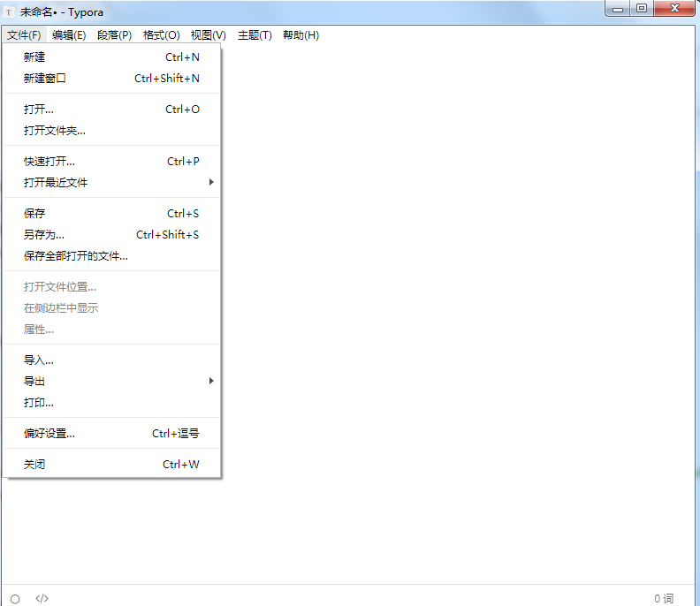Close the Typora window
Image resolution: width=700 pixels, height=606 pixels.
[674, 8]
